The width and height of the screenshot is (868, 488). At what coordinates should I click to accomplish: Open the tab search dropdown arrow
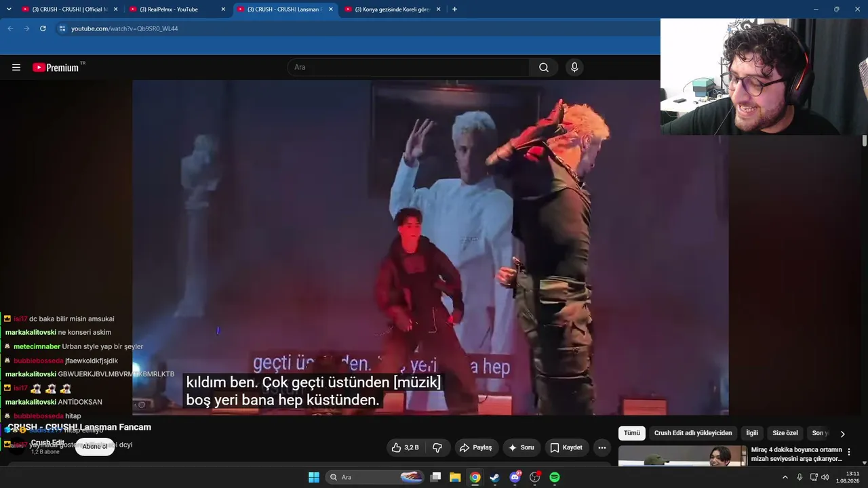coord(9,9)
